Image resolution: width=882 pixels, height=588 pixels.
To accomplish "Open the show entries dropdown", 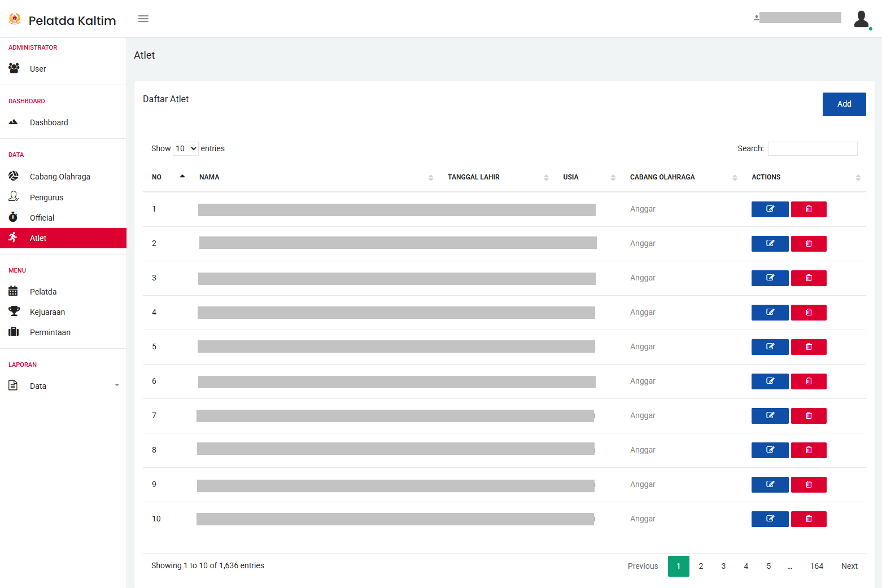I will 185,148.
